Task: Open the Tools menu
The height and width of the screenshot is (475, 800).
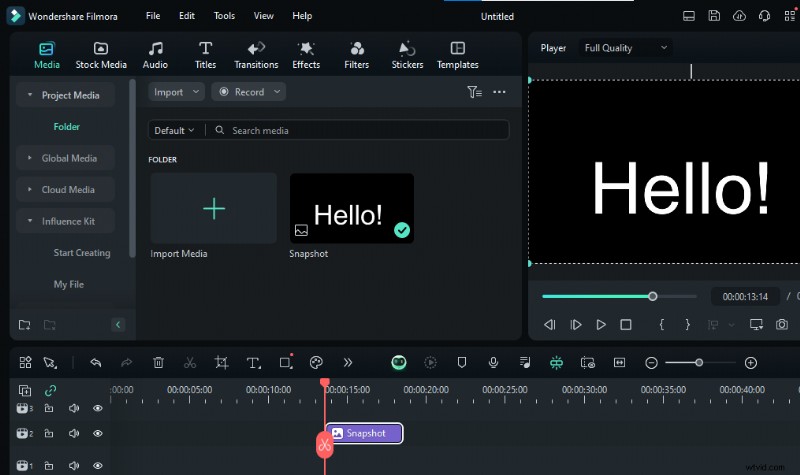Action: (224, 16)
